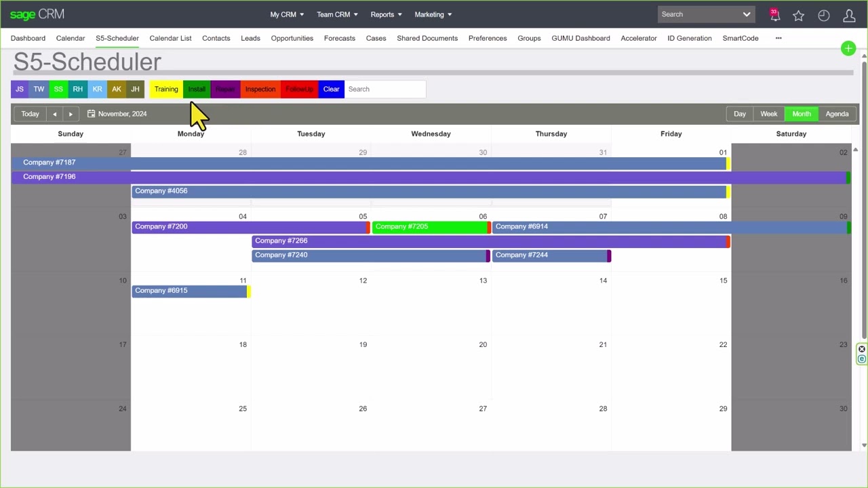Click the green plus add button
The image size is (868, 488).
pyautogui.click(x=848, y=48)
